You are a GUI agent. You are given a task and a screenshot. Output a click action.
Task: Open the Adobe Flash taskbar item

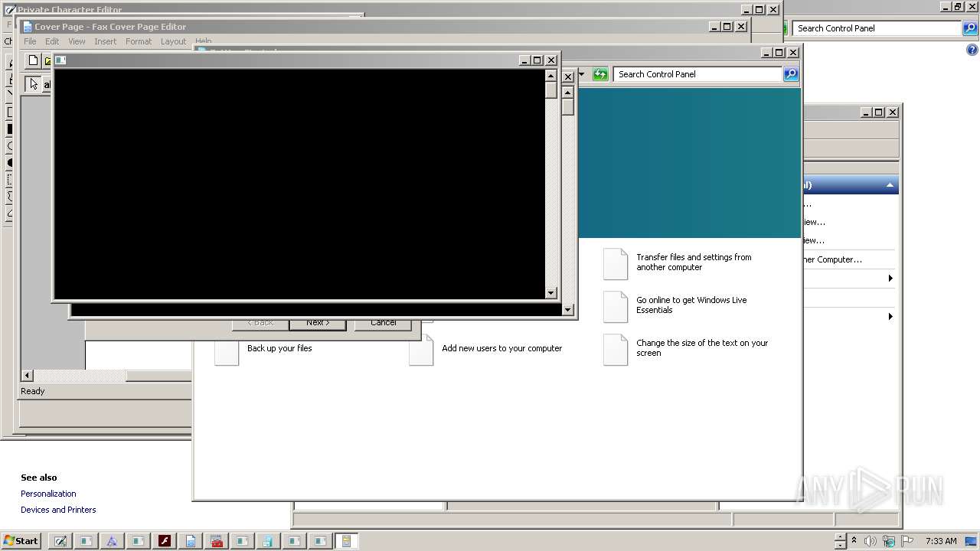click(x=164, y=541)
